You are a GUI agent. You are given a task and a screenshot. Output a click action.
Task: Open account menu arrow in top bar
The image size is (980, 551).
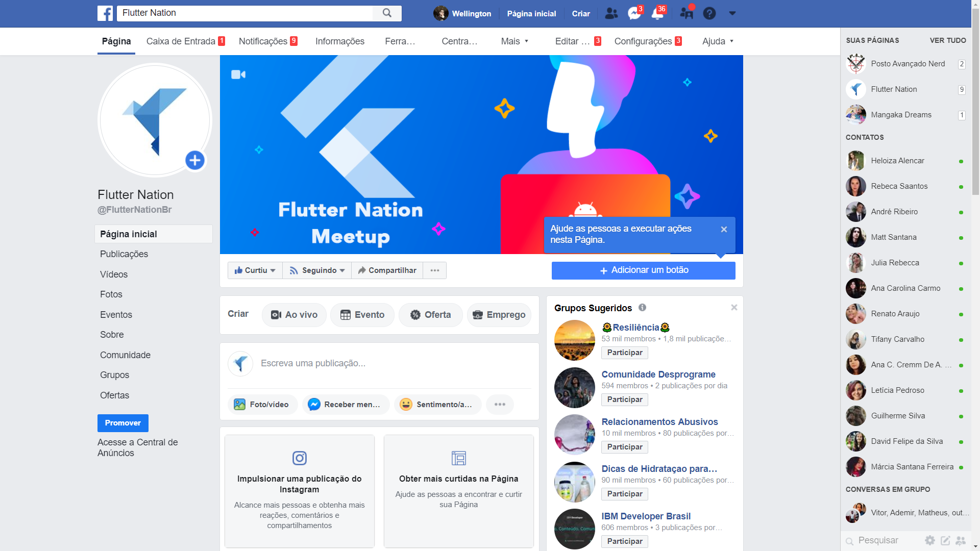[x=732, y=13]
